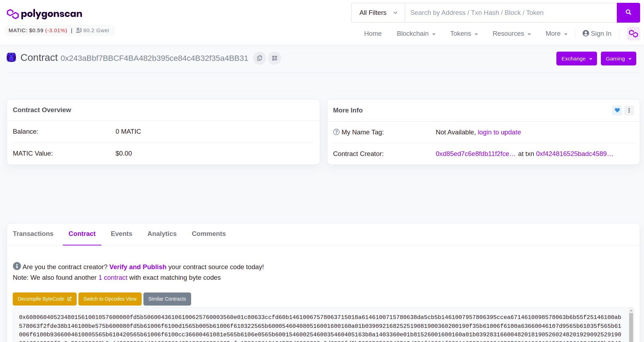This screenshot has height=342, width=644.
Task: Open the three-dot More Info options
Action: point(629,110)
